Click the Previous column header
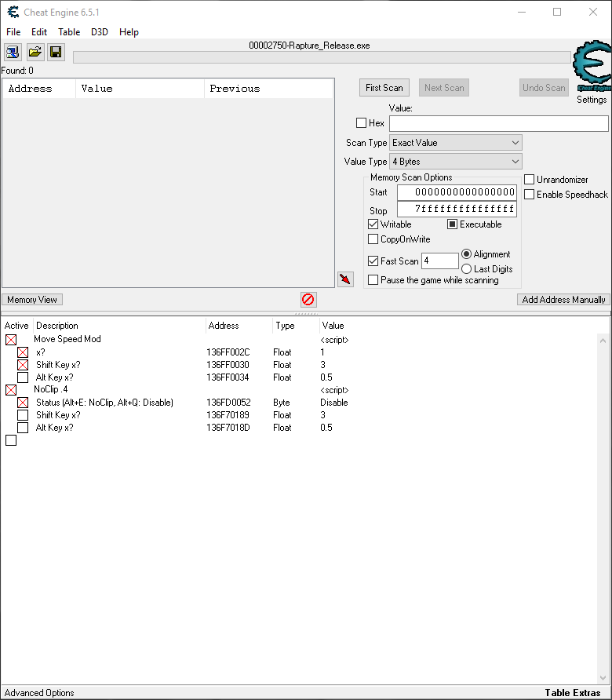The height and width of the screenshot is (700, 612). point(268,89)
